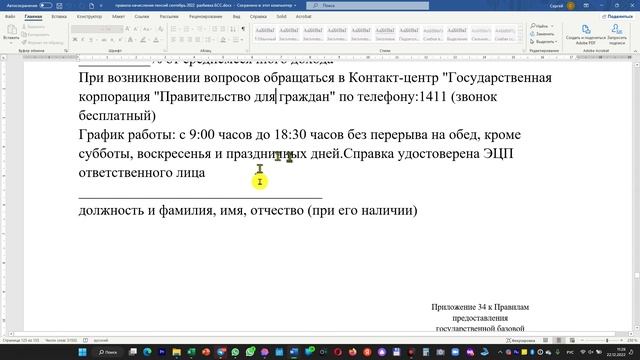The image size is (640, 360).
Task: Click the Copy (Копировать) button
Action: coord(36,35)
